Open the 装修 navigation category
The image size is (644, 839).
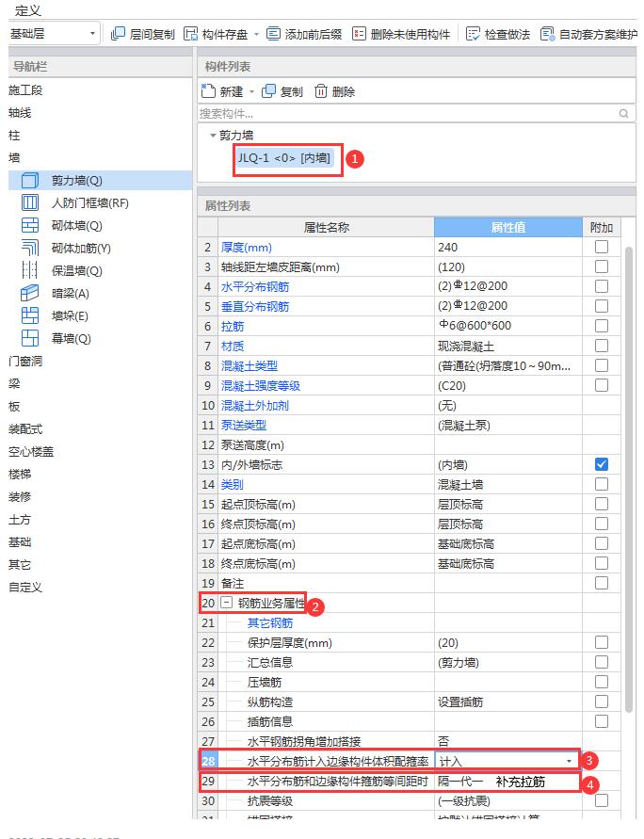click(20, 496)
